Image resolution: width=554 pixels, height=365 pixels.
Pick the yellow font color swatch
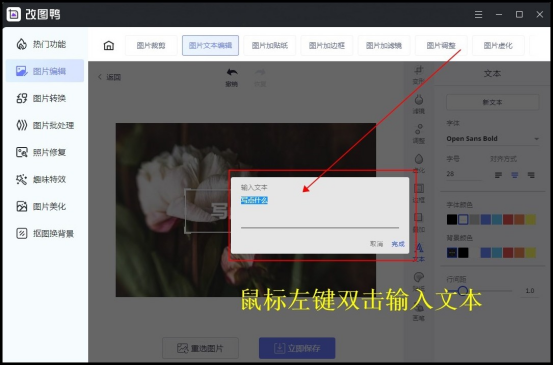531,219
